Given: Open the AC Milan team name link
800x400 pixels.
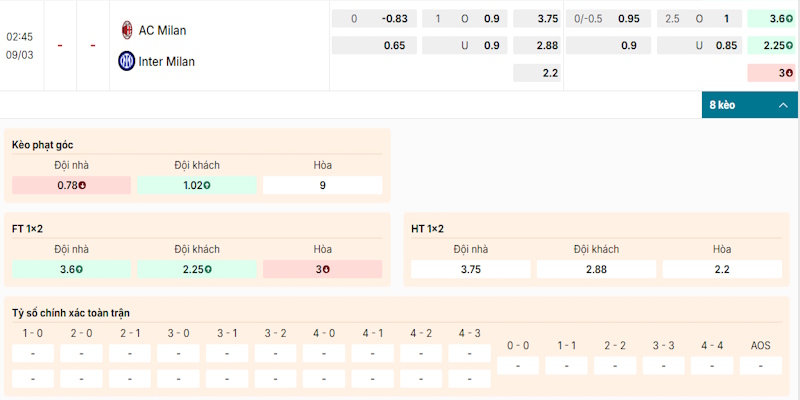Looking at the screenshot, I should point(162,30).
